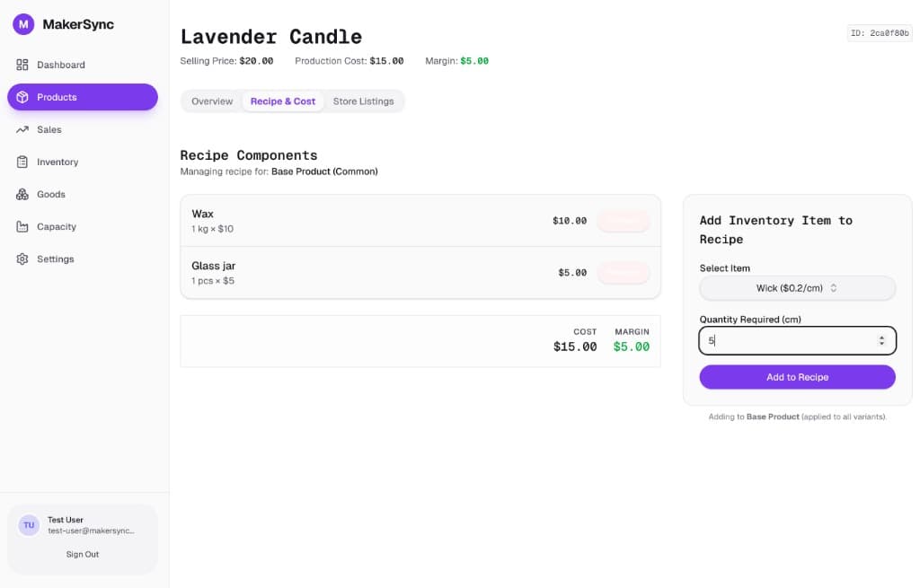Open the Store Listings tab

coord(364,101)
